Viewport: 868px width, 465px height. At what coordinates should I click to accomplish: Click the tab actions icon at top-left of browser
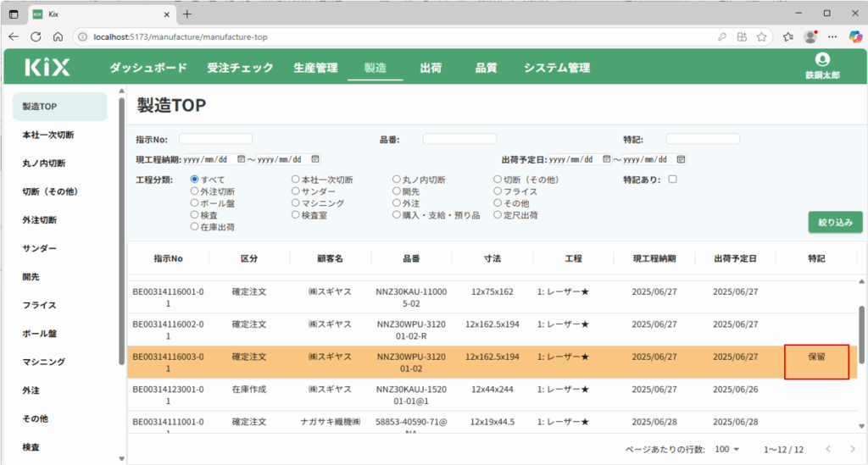point(14,14)
